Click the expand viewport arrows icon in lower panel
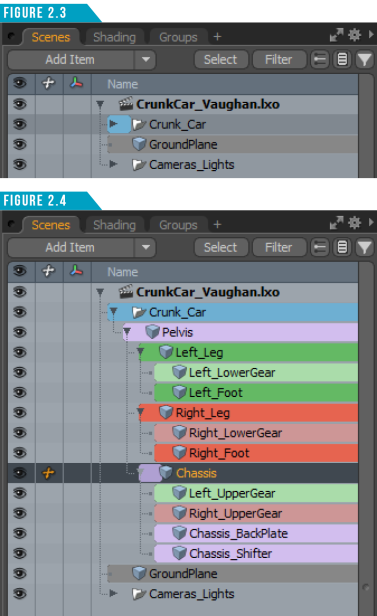The width and height of the screenshot is (377, 616). click(x=336, y=223)
